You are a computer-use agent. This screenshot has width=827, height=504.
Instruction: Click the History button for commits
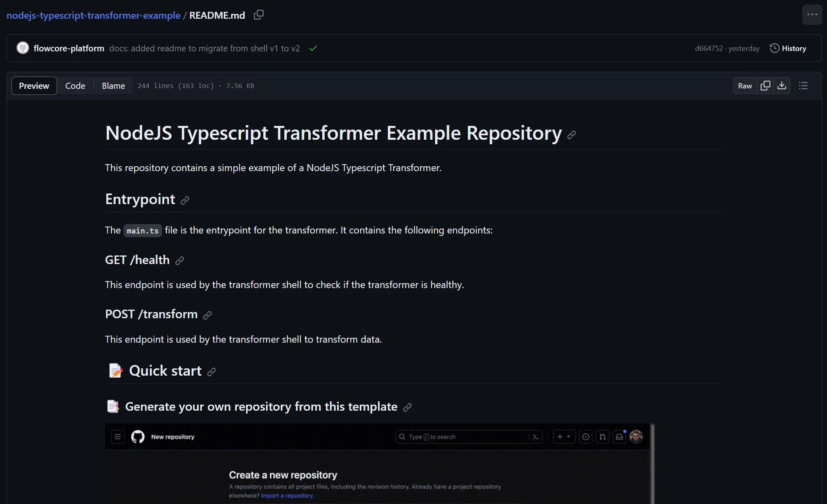point(788,48)
